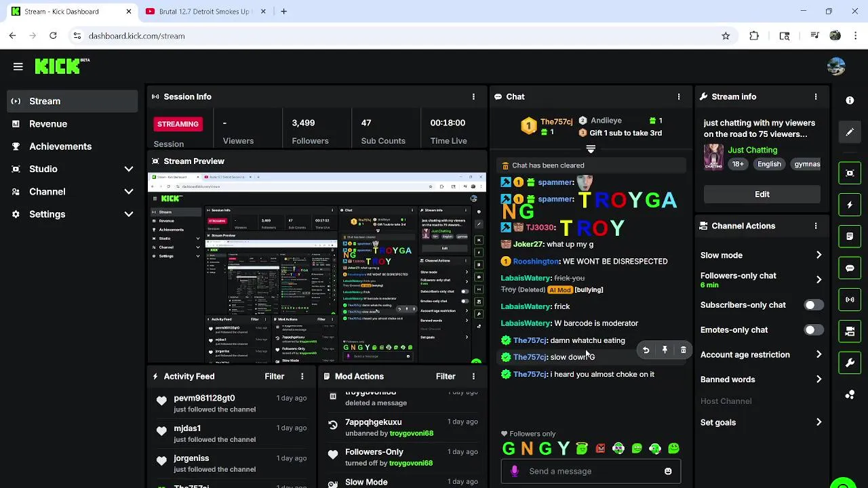Open Stream info three-dot options
The height and width of the screenshot is (488, 868).
pos(816,97)
